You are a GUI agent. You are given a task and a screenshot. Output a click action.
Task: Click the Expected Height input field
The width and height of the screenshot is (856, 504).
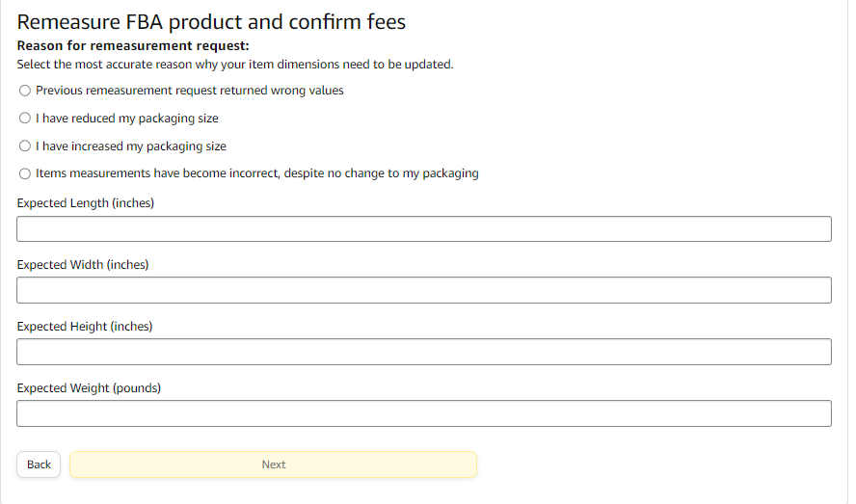pos(424,352)
